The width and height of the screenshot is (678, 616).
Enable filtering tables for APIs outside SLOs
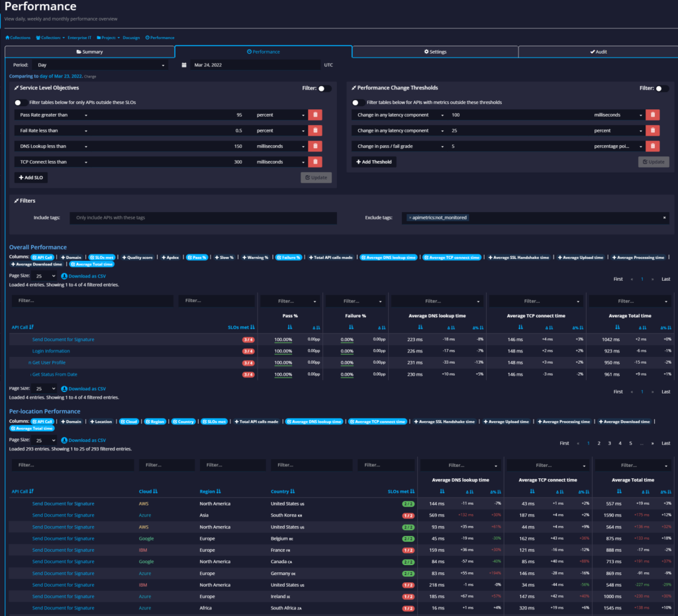click(x=21, y=103)
